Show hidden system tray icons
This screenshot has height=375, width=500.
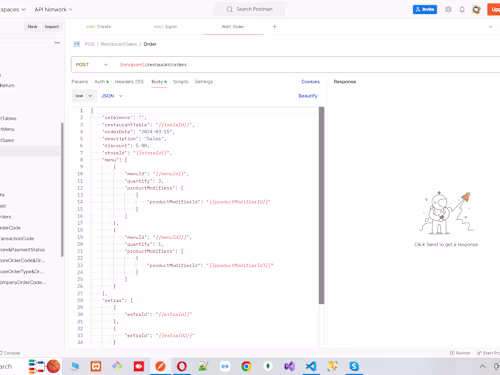pyautogui.click(x=482, y=366)
